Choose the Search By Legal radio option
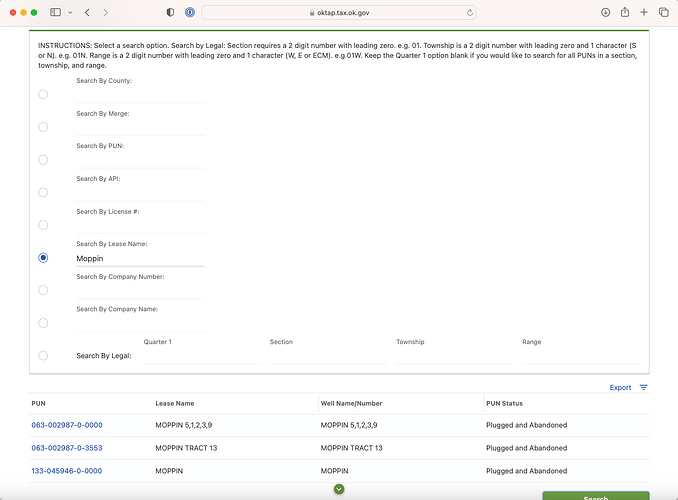The width and height of the screenshot is (678, 500). 43,356
